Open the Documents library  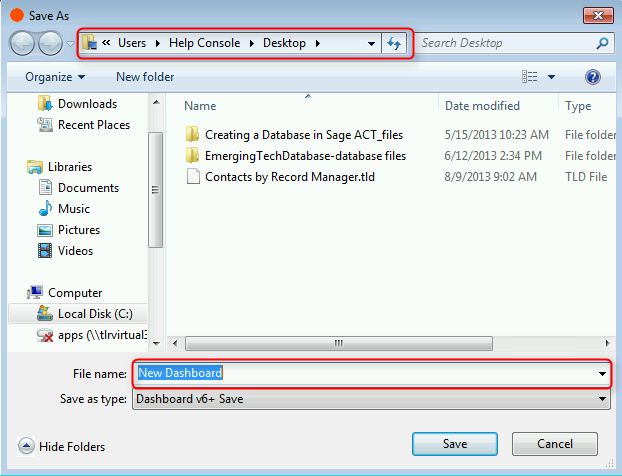click(88, 188)
